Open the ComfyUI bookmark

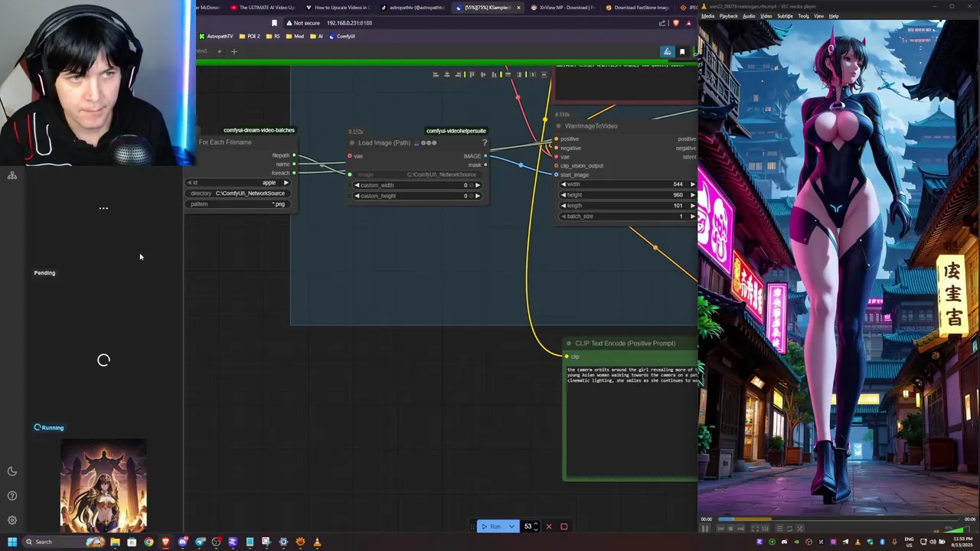341,36
